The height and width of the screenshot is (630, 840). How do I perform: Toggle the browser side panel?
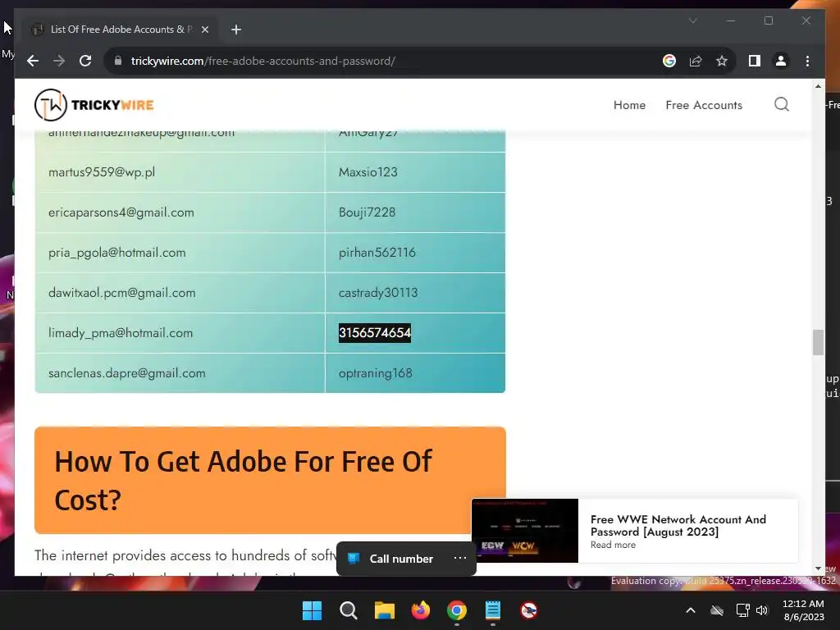pos(755,61)
